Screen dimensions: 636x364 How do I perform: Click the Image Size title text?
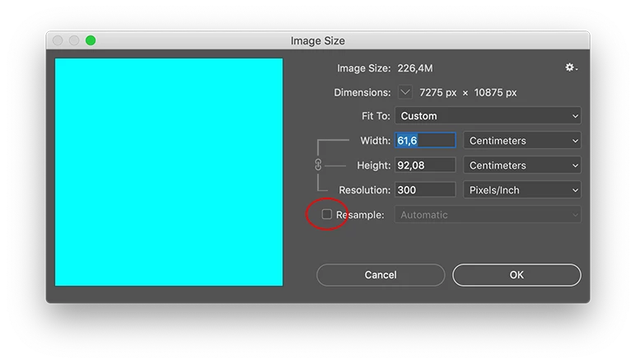[x=318, y=40]
